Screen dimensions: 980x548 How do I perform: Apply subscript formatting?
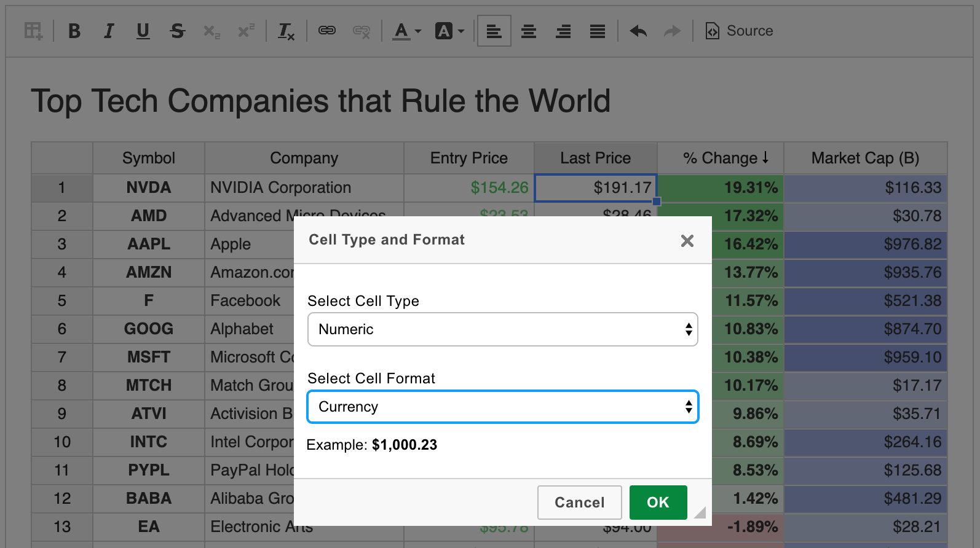coord(212,31)
